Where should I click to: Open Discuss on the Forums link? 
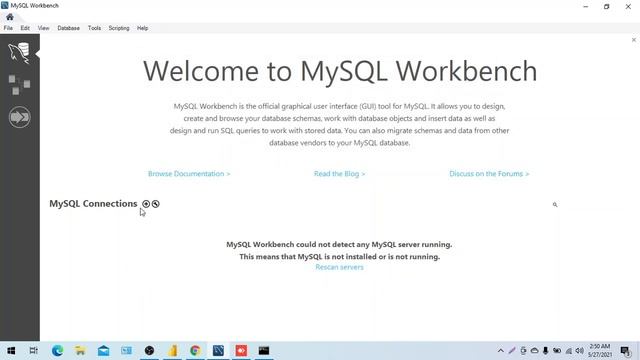(489, 174)
